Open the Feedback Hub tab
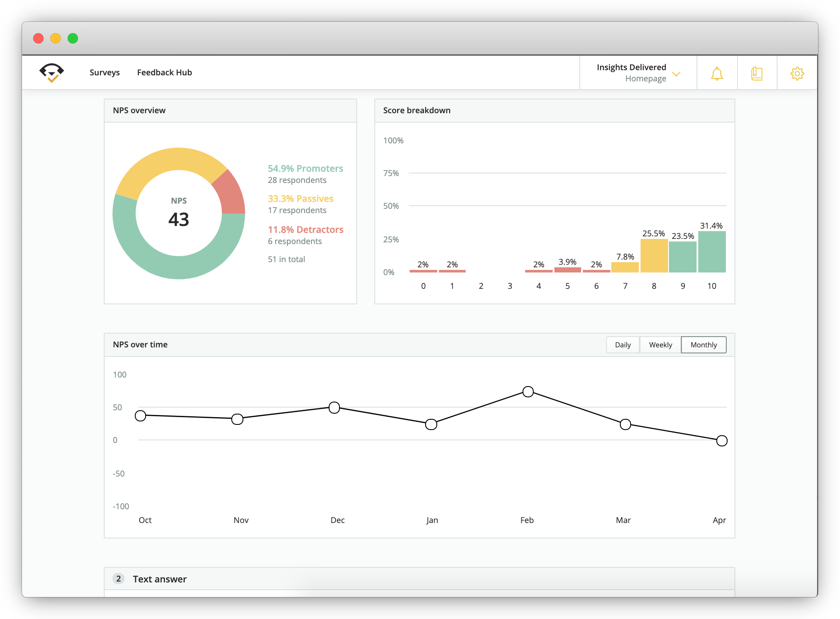840x619 pixels. pyautogui.click(x=164, y=72)
